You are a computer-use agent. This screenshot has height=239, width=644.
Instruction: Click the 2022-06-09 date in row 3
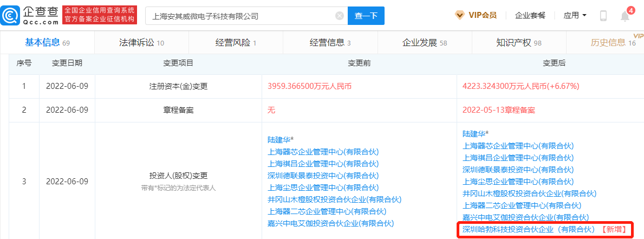click(67, 182)
